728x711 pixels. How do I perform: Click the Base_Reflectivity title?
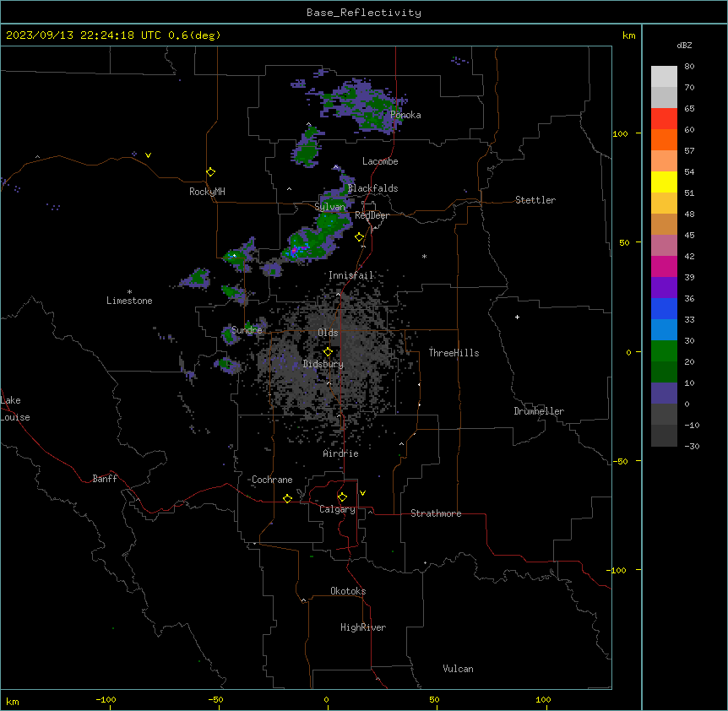(x=364, y=13)
